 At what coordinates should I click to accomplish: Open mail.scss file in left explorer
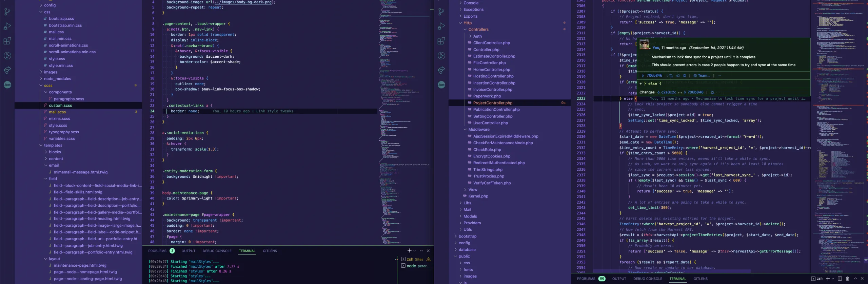(x=57, y=112)
